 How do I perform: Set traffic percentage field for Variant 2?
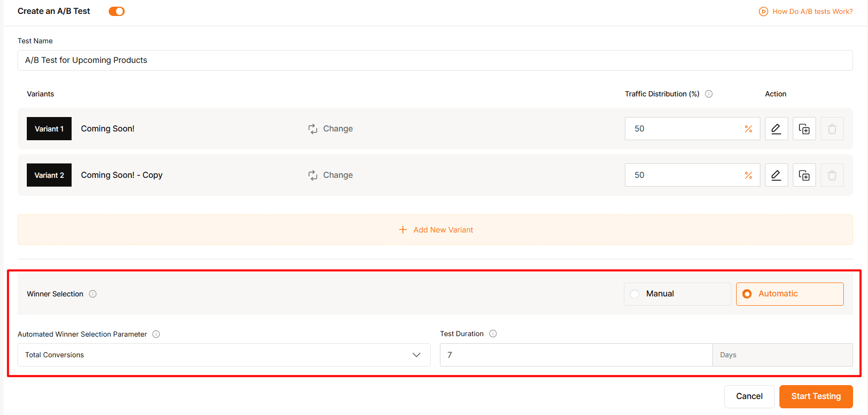(692, 175)
